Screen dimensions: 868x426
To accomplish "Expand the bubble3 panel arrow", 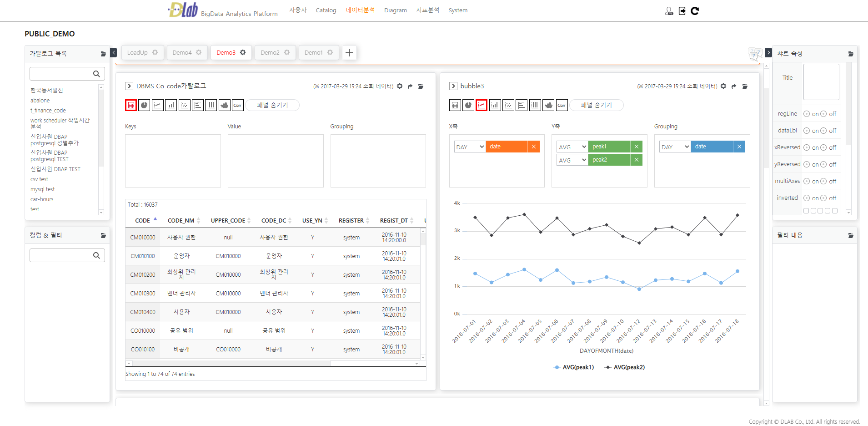I will pos(453,86).
